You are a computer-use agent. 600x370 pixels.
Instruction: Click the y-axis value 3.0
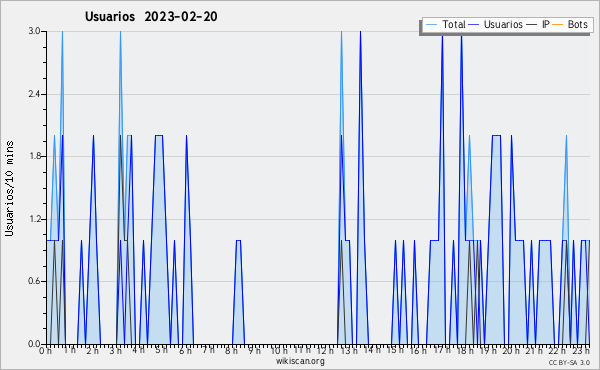coord(34,31)
